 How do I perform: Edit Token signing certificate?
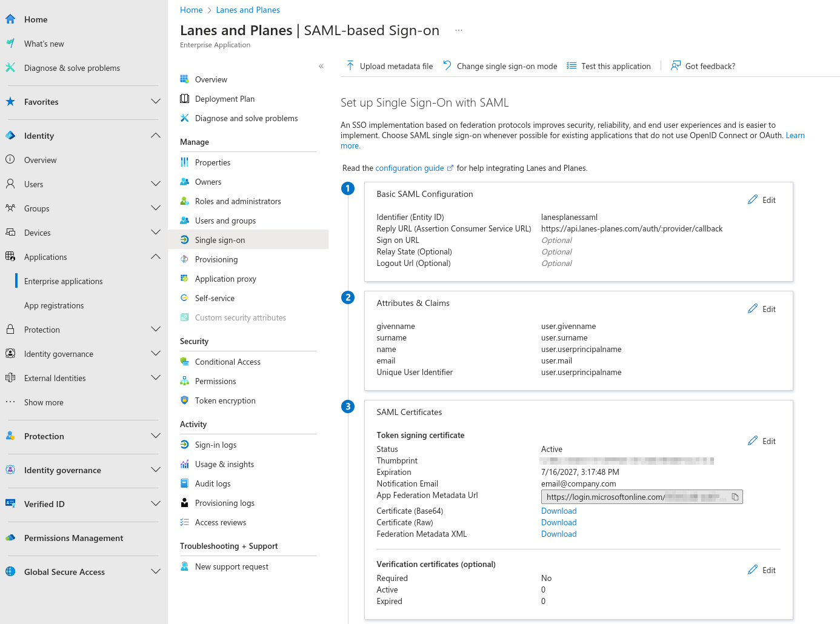(x=762, y=441)
